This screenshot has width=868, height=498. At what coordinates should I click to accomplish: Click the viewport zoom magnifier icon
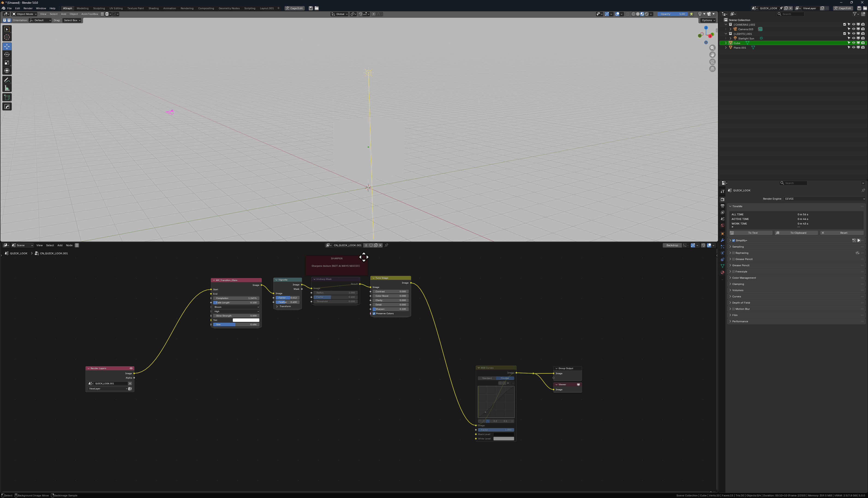712,48
